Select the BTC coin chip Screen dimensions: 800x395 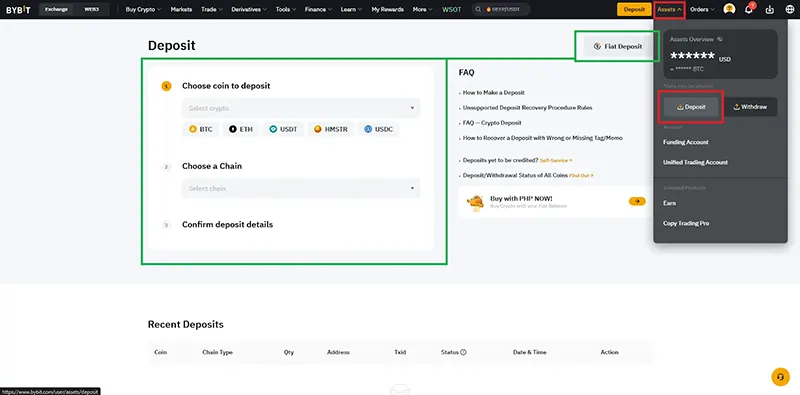[x=201, y=129]
